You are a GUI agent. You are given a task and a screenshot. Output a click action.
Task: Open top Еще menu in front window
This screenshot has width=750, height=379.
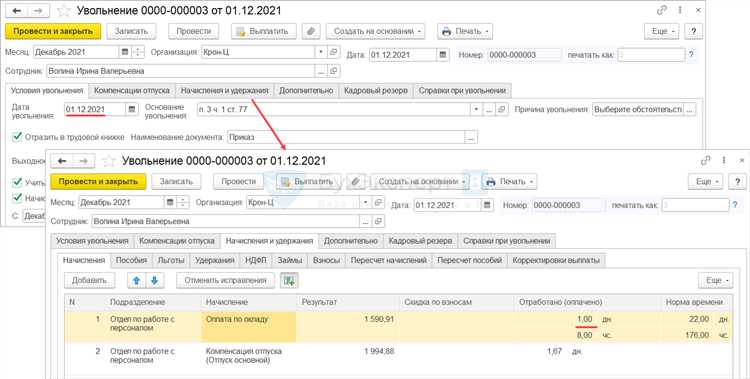point(706,182)
